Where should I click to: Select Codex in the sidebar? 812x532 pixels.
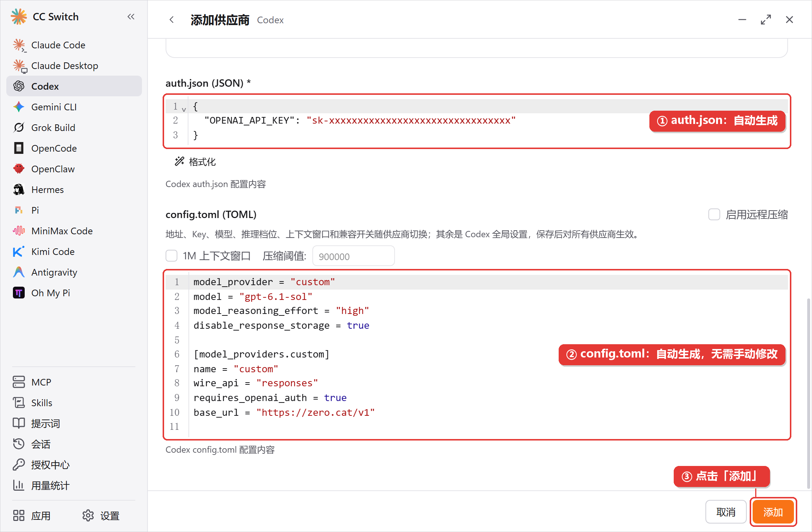(74, 86)
